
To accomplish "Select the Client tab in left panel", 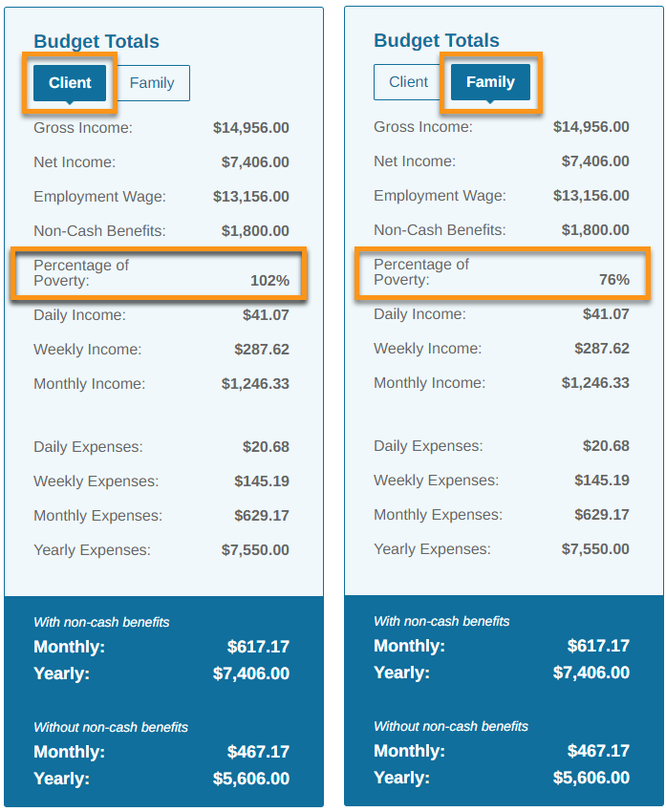I will click(x=70, y=83).
